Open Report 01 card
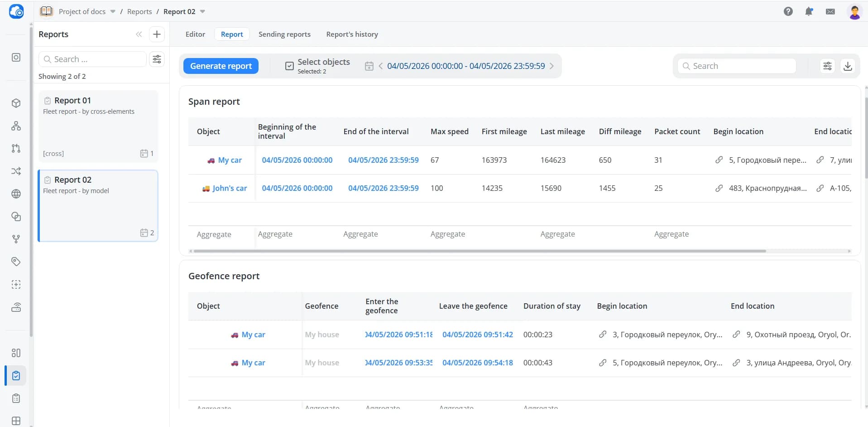Image resolution: width=868 pixels, height=427 pixels. tap(98, 126)
